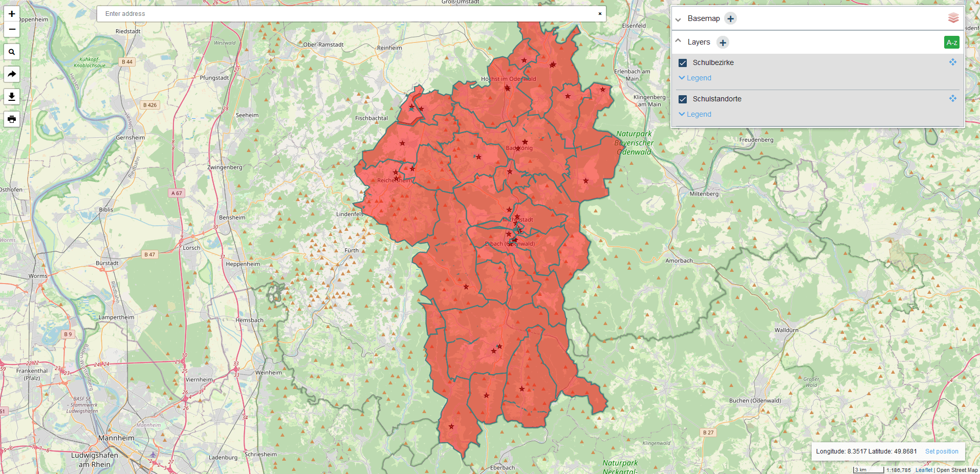Screen dimensions: 980x474
Task: Zoom out of the map
Action: point(12,30)
